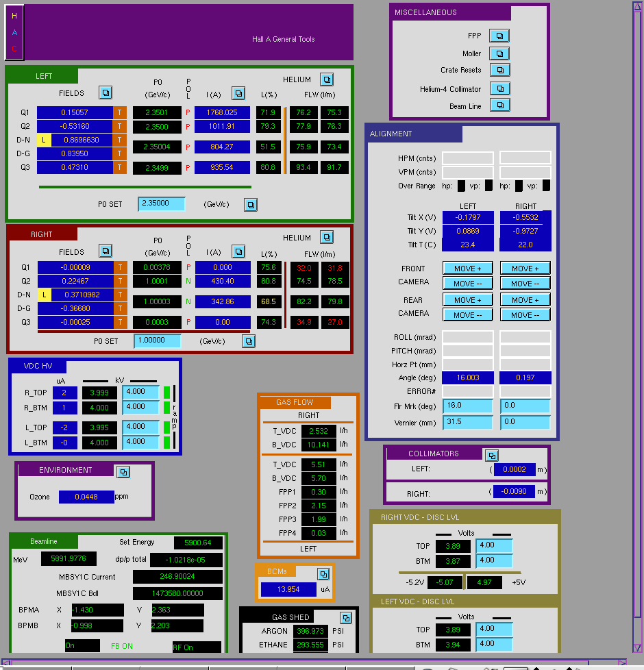Image resolution: width=644 pixels, height=670 pixels.
Task: Open LEFT Helium detail display
Action: [x=327, y=79]
